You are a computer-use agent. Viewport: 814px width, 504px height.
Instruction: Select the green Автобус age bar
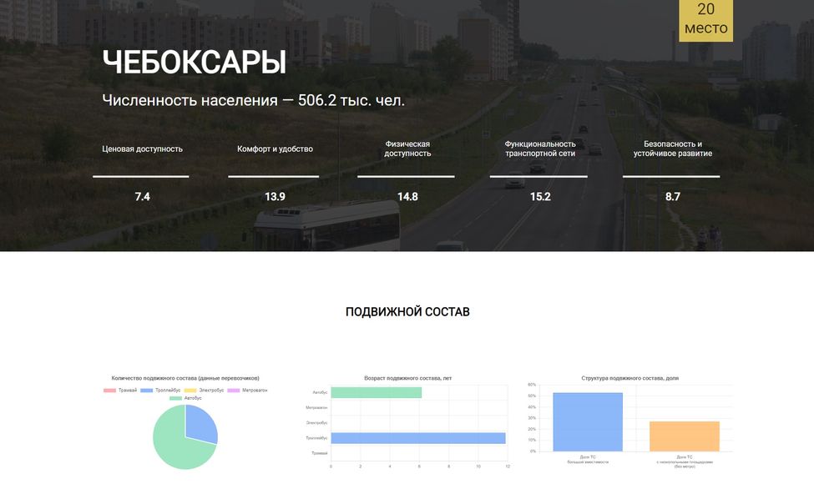click(376, 392)
